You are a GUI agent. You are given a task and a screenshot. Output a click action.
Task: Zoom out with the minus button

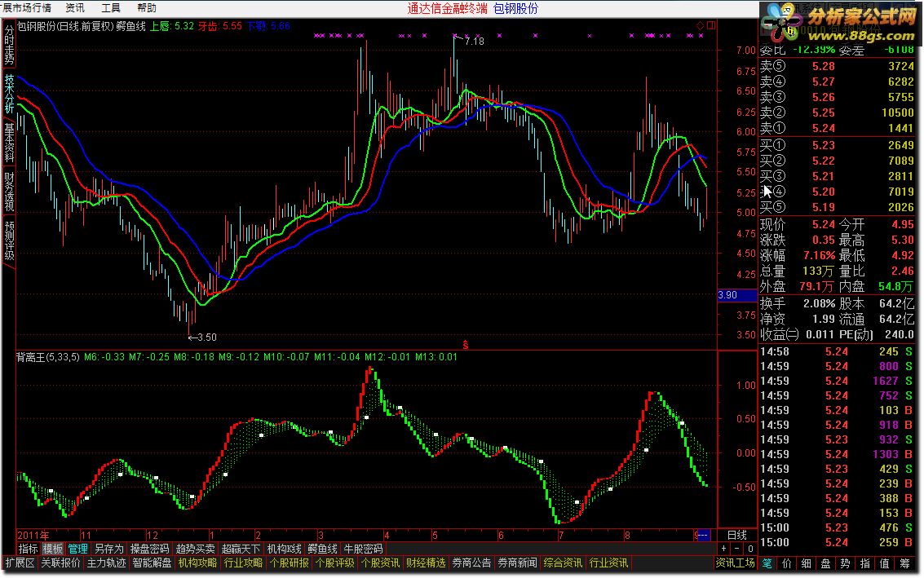pyautogui.click(x=736, y=549)
